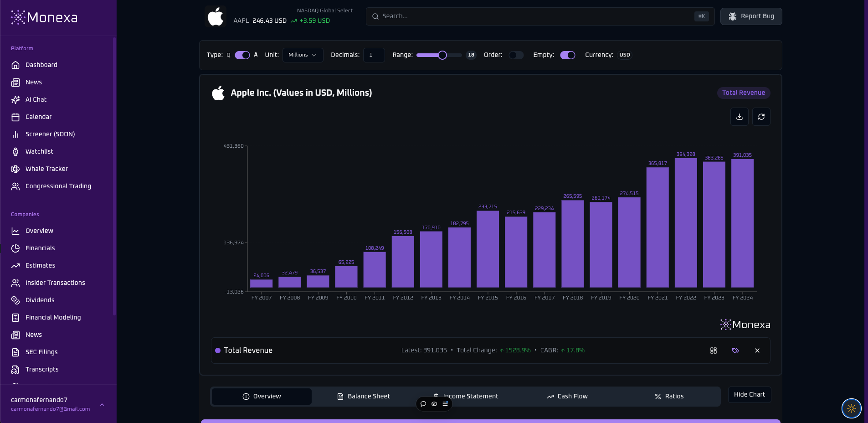The width and height of the screenshot is (868, 423).
Task: Click the FY 2024 axis label
Action: (x=743, y=298)
